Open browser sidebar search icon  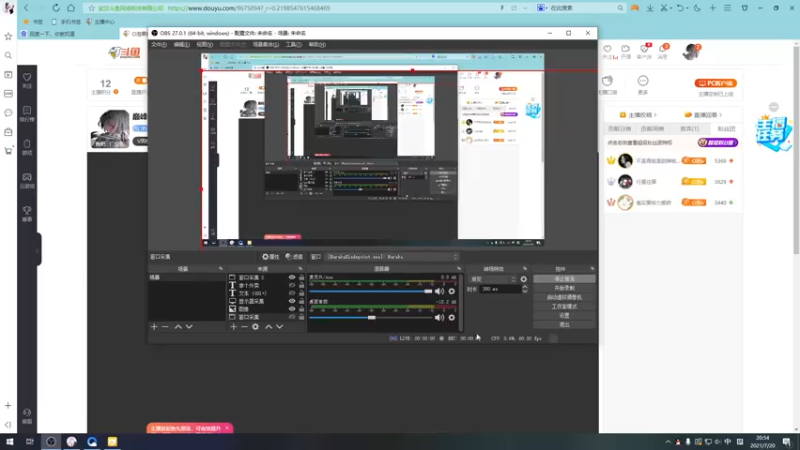coord(8,55)
